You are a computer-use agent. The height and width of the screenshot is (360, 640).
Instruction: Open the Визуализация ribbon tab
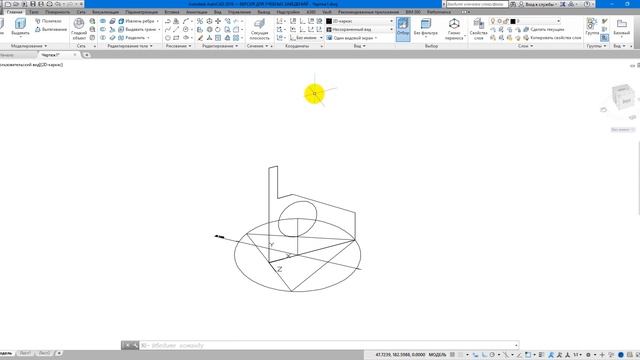coord(105,12)
